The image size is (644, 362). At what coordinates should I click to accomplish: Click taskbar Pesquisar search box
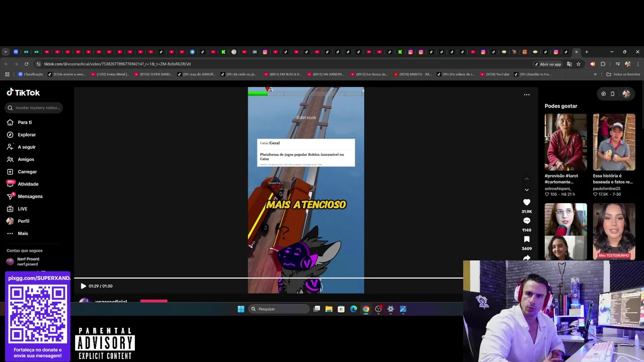point(279,309)
